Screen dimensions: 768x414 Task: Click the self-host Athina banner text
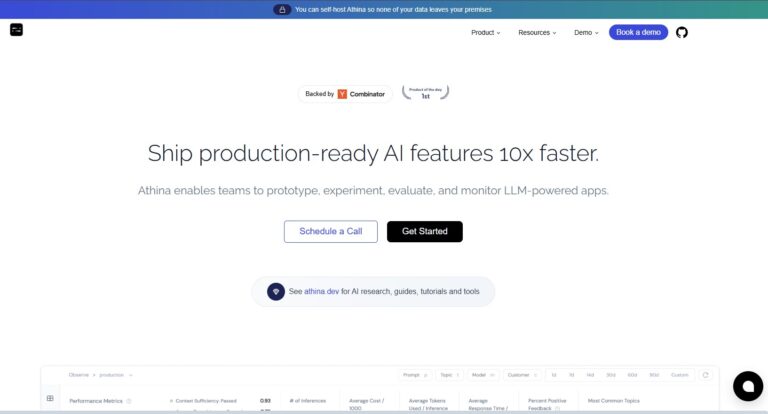pyautogui.click(x=393, y=9)
